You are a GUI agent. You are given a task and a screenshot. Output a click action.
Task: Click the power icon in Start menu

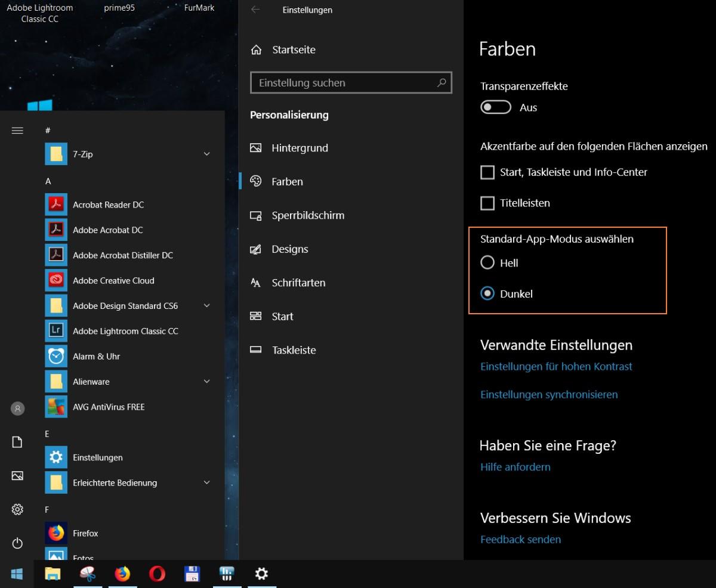(x=17, y=543)
